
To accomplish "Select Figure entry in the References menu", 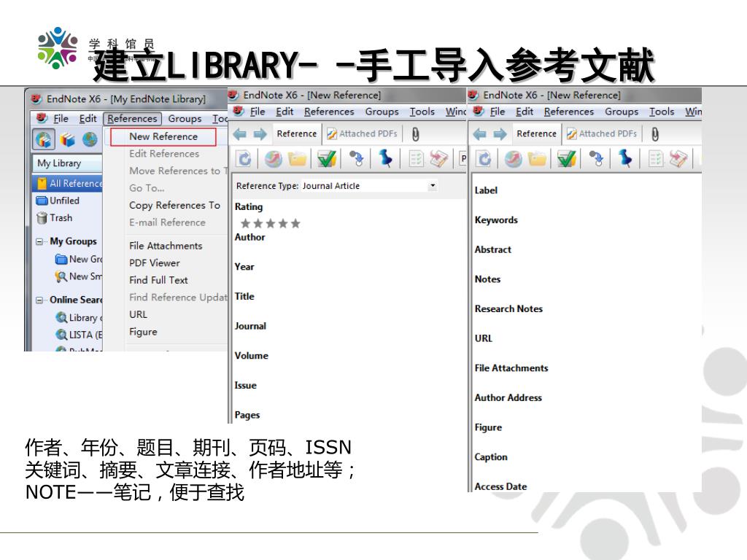I will pos(143,332).
